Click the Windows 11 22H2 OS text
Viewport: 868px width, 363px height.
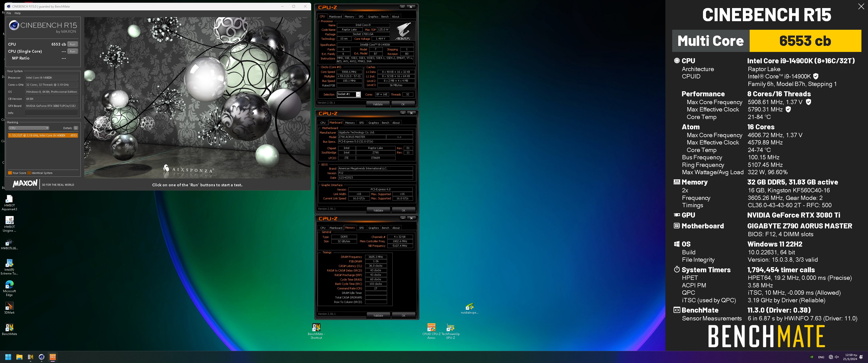point(775,244)
